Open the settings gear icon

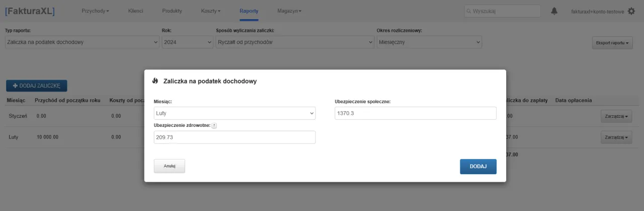pyautogui.click(x=631, y=11)
